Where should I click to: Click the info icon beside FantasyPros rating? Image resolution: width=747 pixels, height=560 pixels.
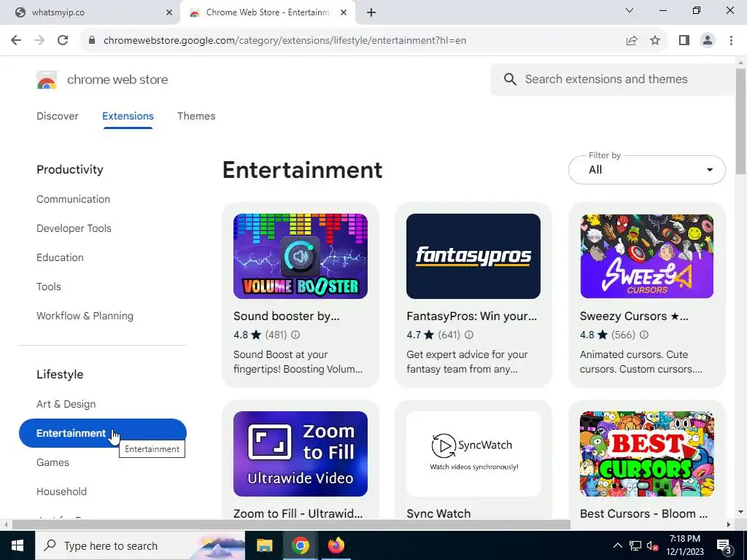[469, 335]
